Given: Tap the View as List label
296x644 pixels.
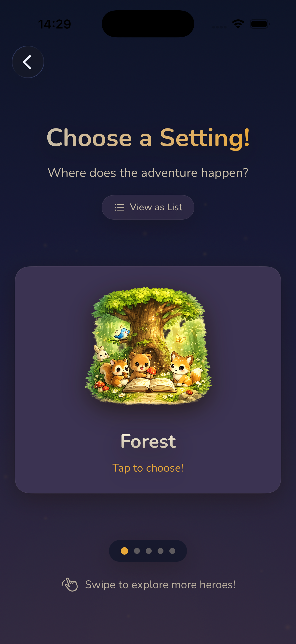Looking at the screenshot, I should [156, 207].
